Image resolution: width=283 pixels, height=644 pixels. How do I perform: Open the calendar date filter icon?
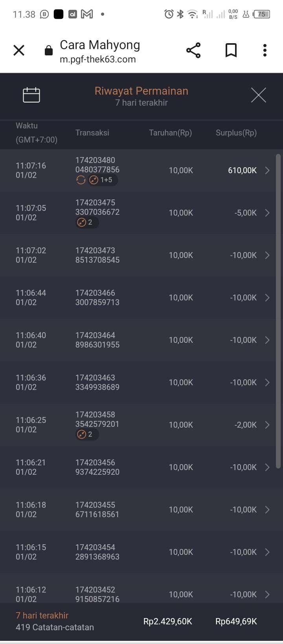point(31,95)
